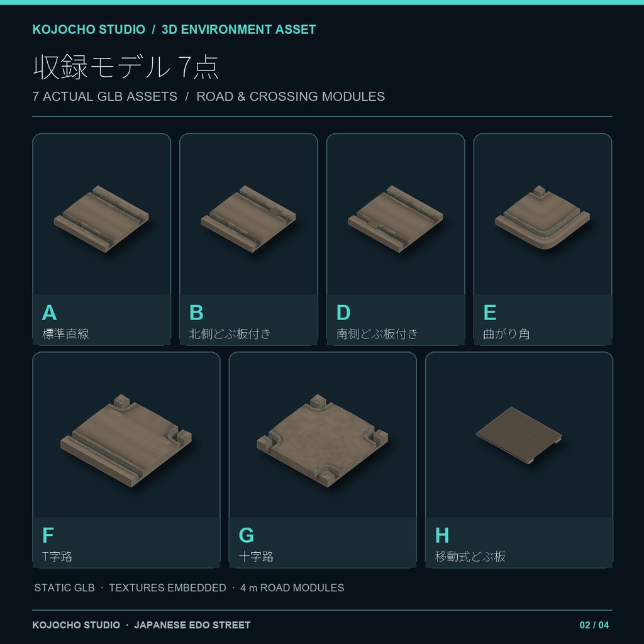This screenshot has height=644, width=644.
Task: Select the letter E card label
Action: [490, 313]
